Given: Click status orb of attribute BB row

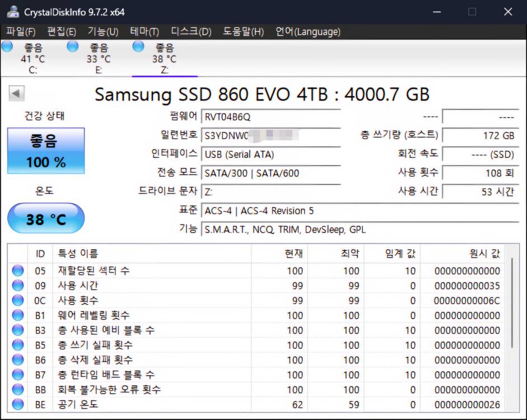Looking at the screenshot, I should click(18, 389).
